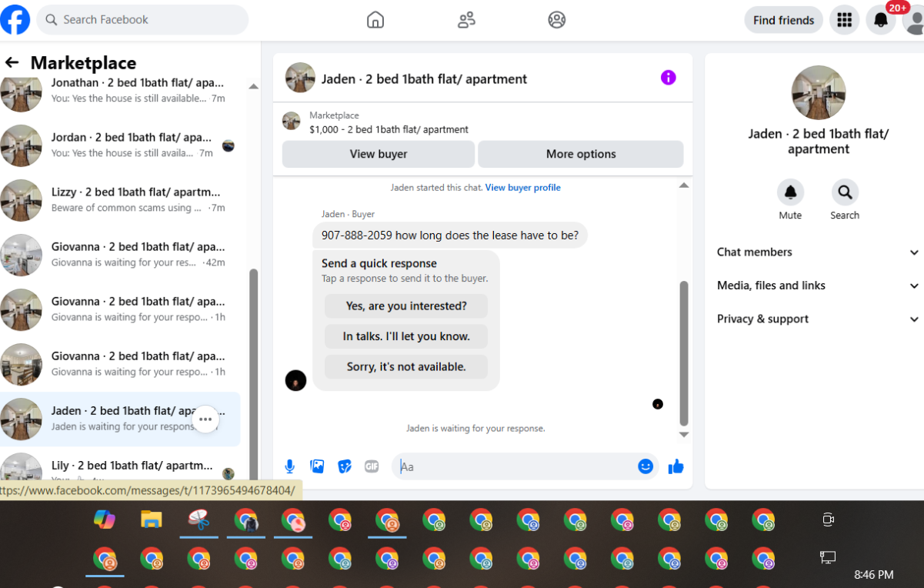Click the purple conversation info icon
Viewport: 924px width, 588px height.
coord(669,77)
